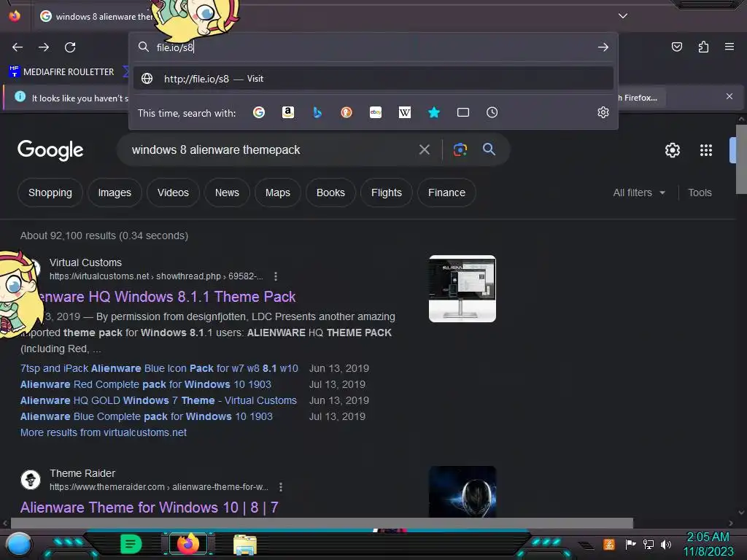The height and width of the screenshot is (560, 747).
Task: Clear the Google search box
Action: coord(424,149)
